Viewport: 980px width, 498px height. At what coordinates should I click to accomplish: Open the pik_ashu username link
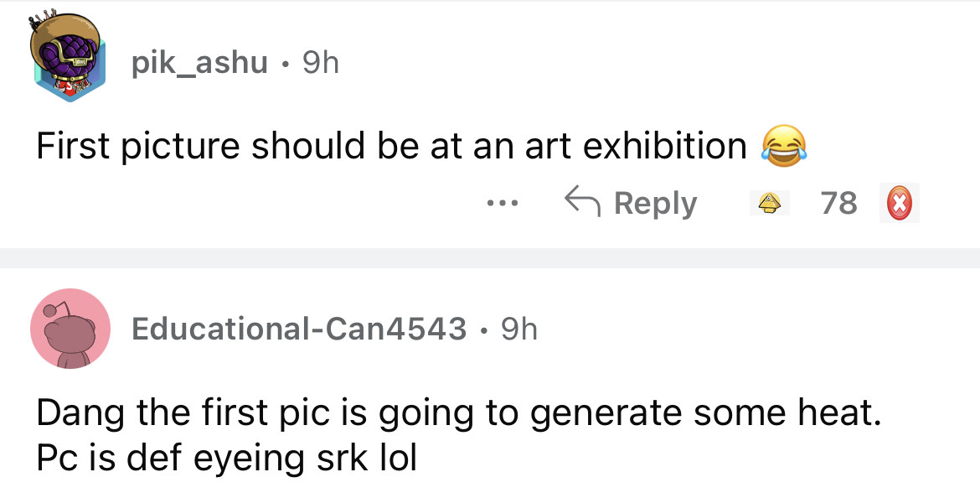(x=199, y=62)
